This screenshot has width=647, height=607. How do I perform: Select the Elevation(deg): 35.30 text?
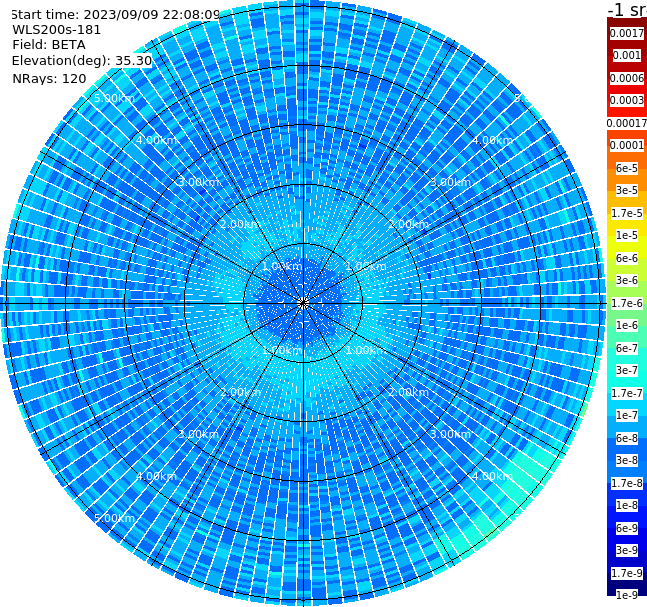click(82, 61)
